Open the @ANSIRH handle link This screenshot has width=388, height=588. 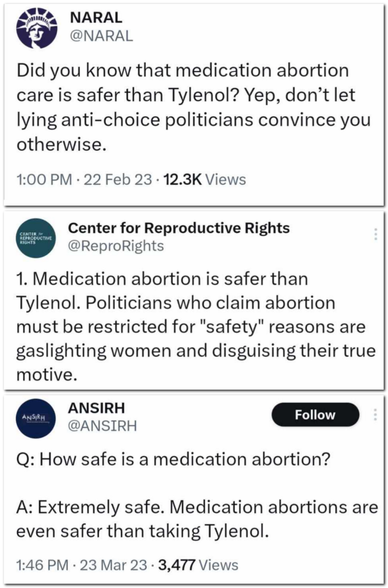click(102, 426)
